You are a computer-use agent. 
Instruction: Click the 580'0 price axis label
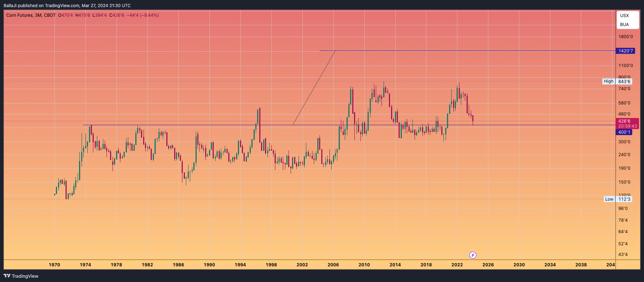coord(624,103)
